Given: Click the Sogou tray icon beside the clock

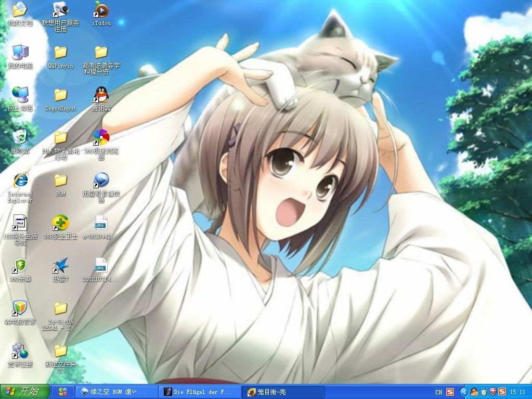Looking at the screenshot, I should click(502, 392).
